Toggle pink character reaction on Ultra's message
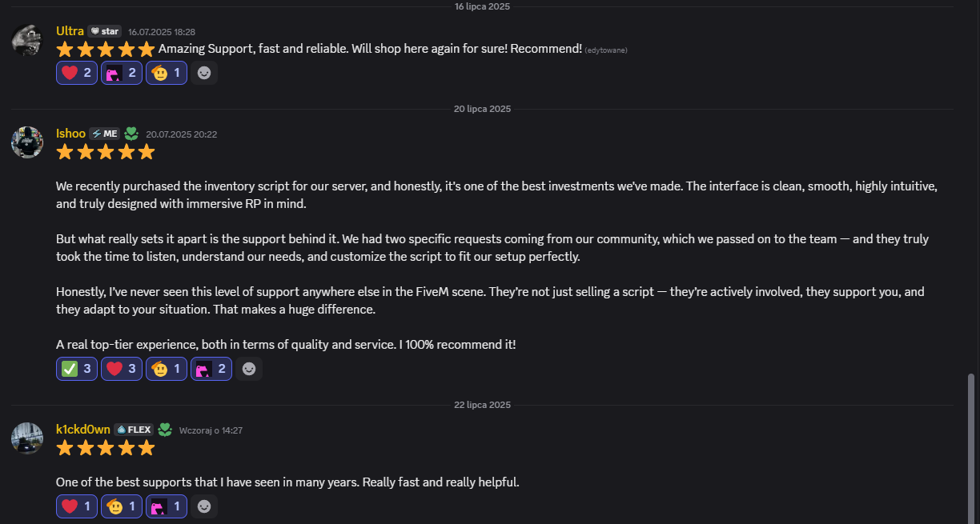This screenshot has width=980, height=524. pyautogui.click(x=122, y=73)
